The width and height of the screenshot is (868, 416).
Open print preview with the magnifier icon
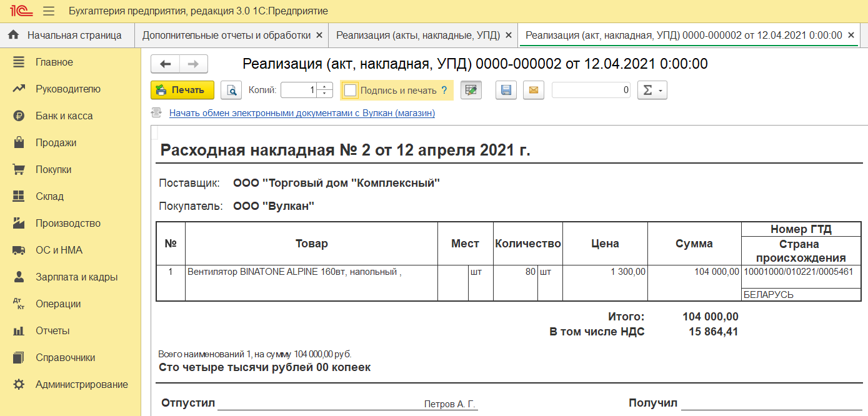[231, 90]
